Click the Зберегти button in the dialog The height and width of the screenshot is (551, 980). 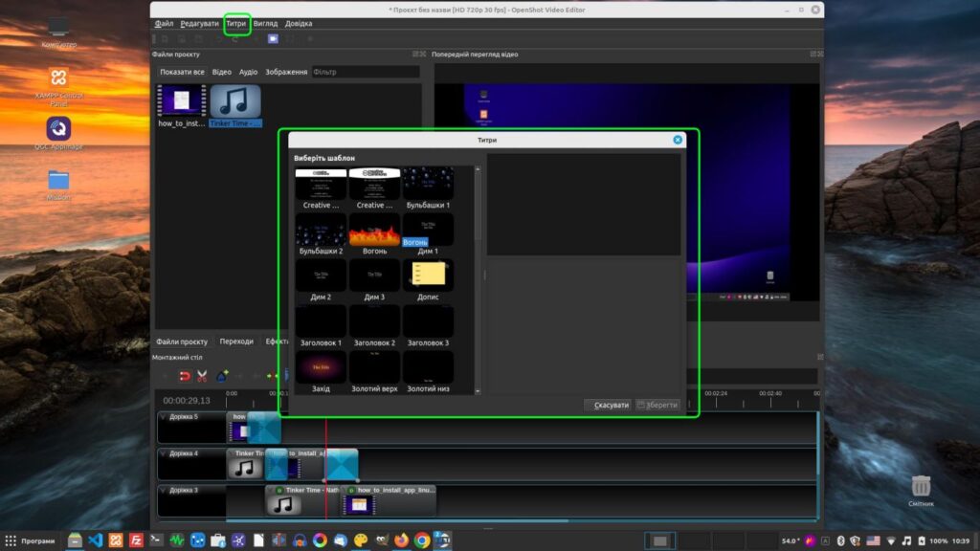pos(657,405)
